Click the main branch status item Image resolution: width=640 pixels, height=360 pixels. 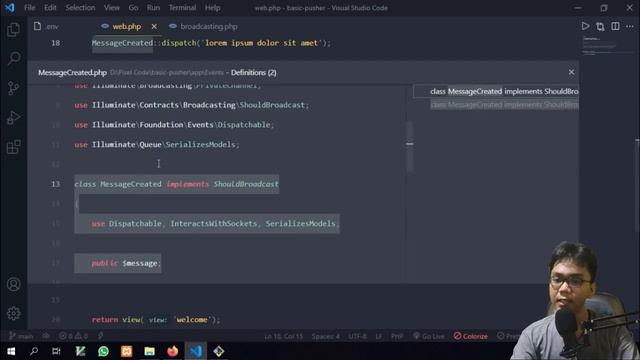coord(21,336)
